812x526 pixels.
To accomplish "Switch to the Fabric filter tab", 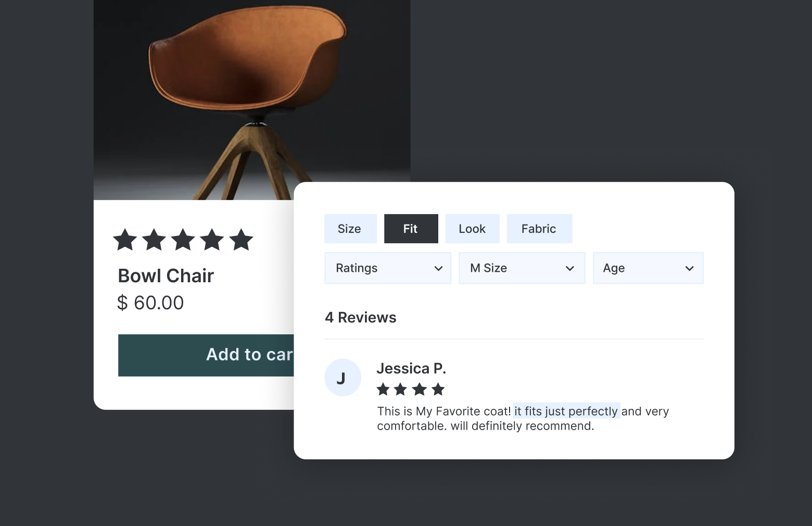I will click(x=539, y=229).
